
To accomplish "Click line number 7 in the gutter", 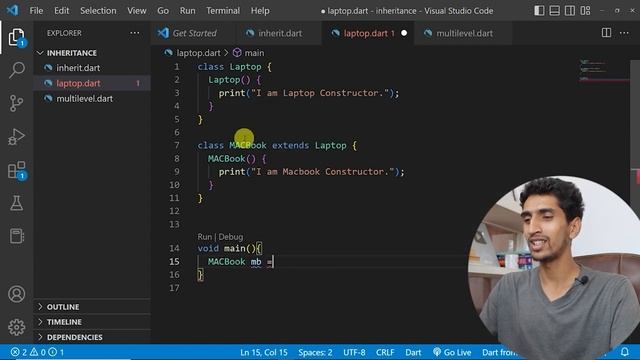I will coord(177,145).
